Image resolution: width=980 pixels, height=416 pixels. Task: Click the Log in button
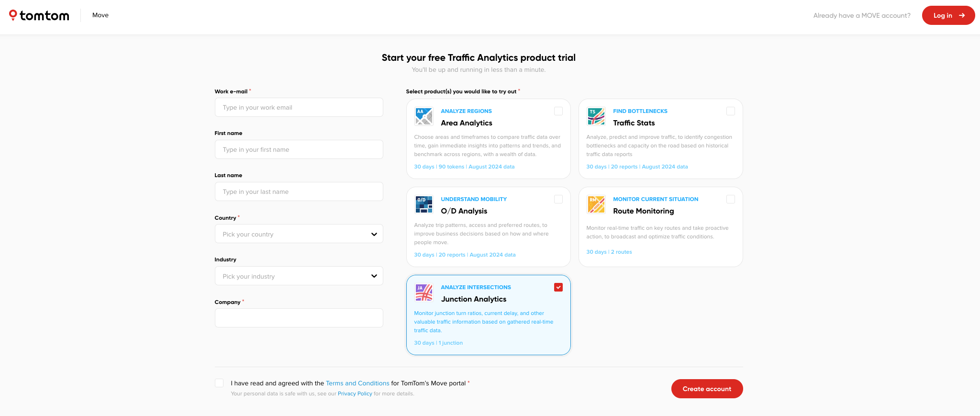pos(948,15)
